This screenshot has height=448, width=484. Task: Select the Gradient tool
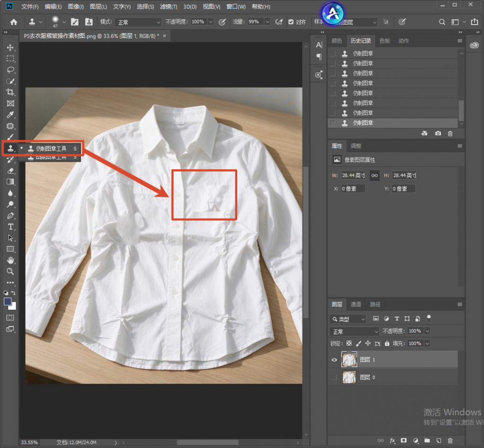click(10, 182)
